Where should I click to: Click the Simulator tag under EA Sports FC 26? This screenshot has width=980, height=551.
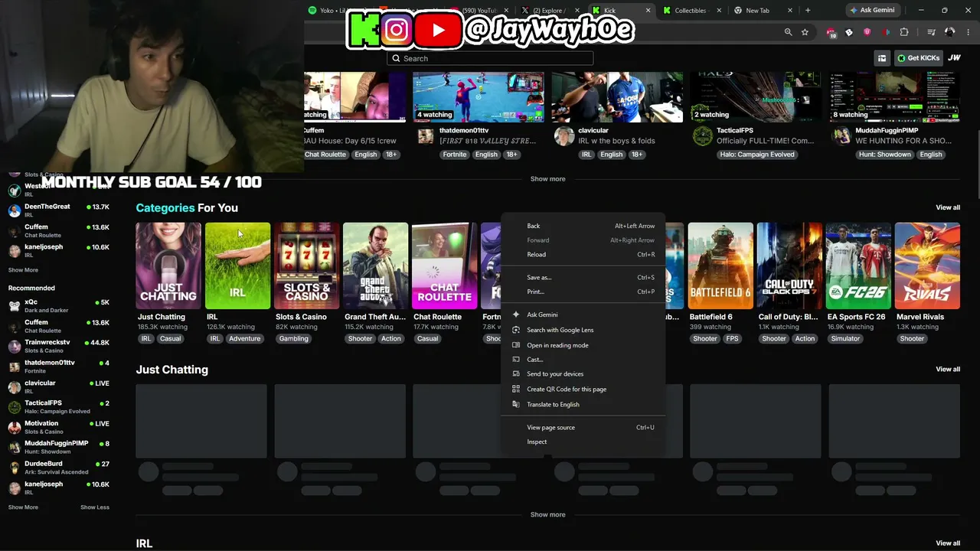click(845, 338)
